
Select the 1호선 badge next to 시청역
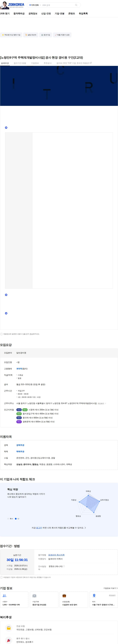pos(19,410)
